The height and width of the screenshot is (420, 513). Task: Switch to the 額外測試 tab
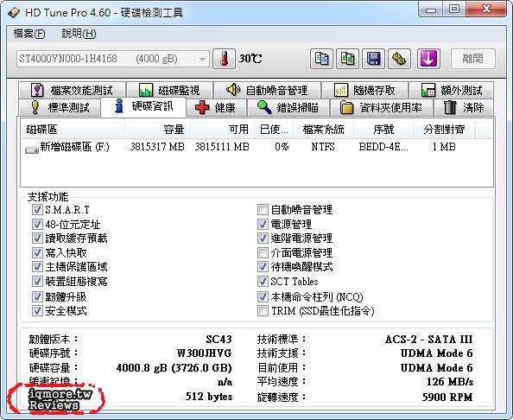click(452, 90)
